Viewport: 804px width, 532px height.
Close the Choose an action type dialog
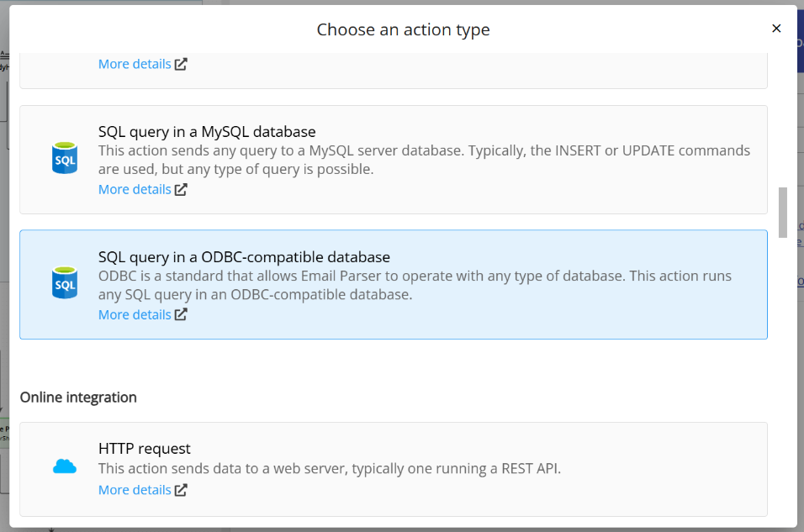[776, 29]
